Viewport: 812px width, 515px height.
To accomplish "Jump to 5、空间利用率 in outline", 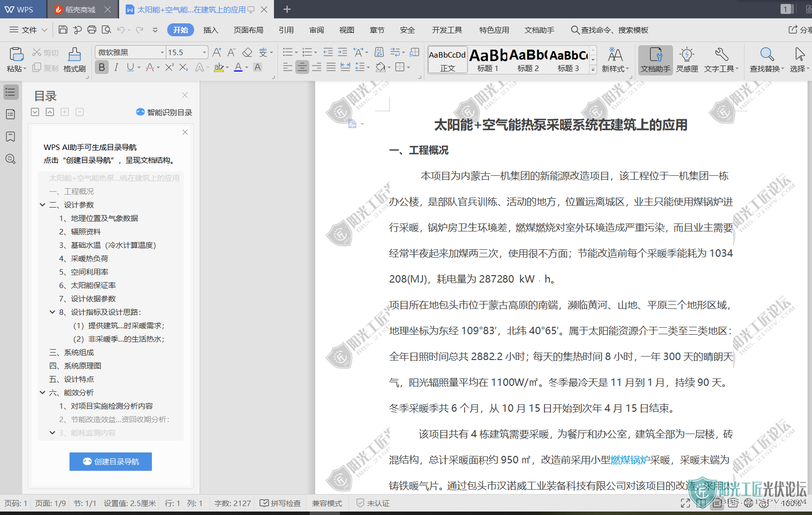I will click(x=83, y=272).
